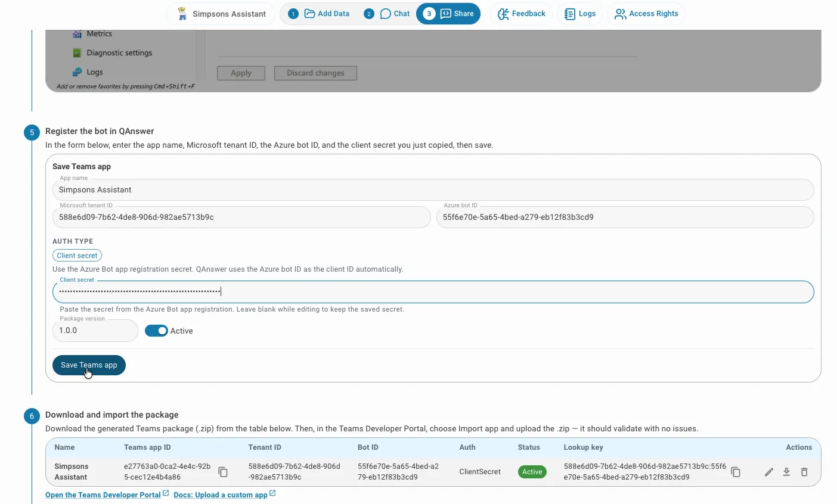The height and width of the screenshot is (504, 837).
Task: Click the Share code-window icon
Action: coord(445,14)
